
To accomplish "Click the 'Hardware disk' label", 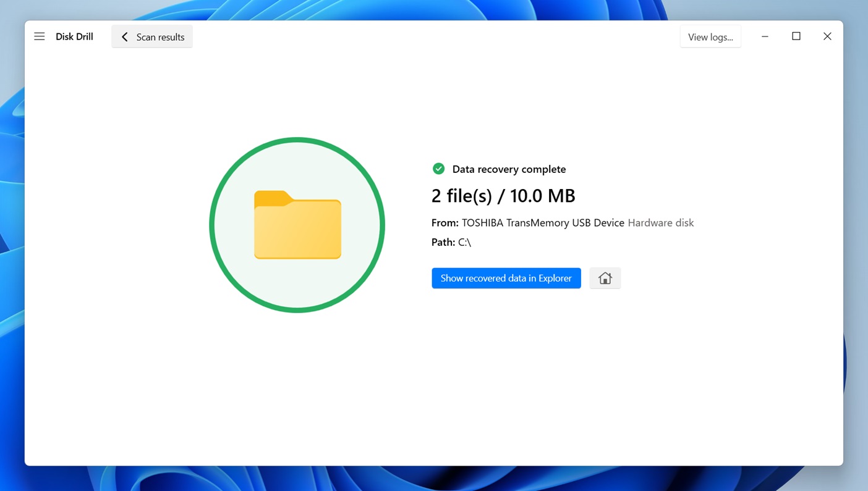I will [x=661, y=223].
